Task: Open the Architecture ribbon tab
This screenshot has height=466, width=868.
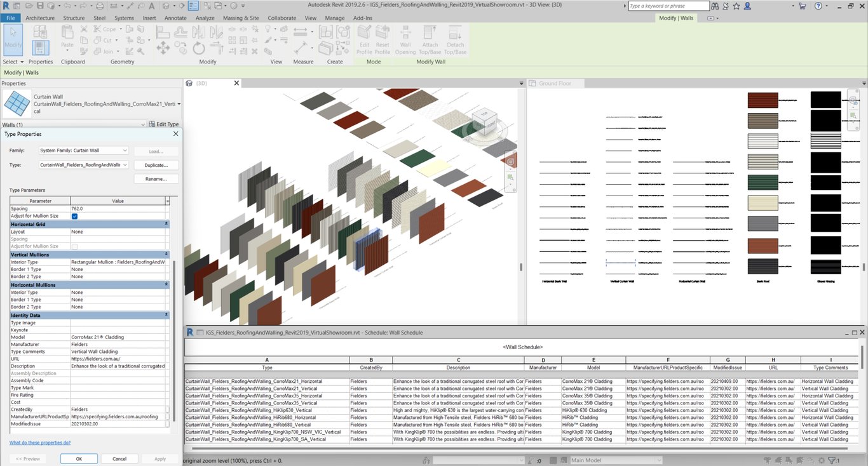Action: [40, 18]
